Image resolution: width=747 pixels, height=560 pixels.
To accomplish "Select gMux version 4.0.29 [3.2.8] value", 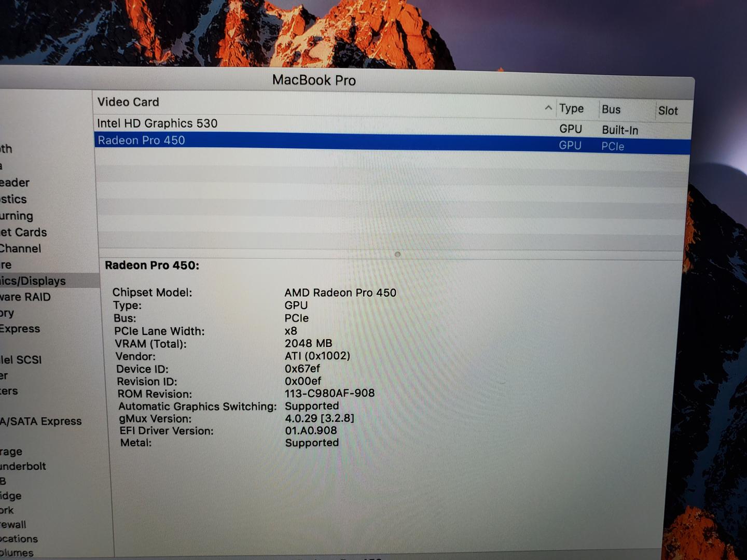I will pyautogui.click(x=320, y=418).
